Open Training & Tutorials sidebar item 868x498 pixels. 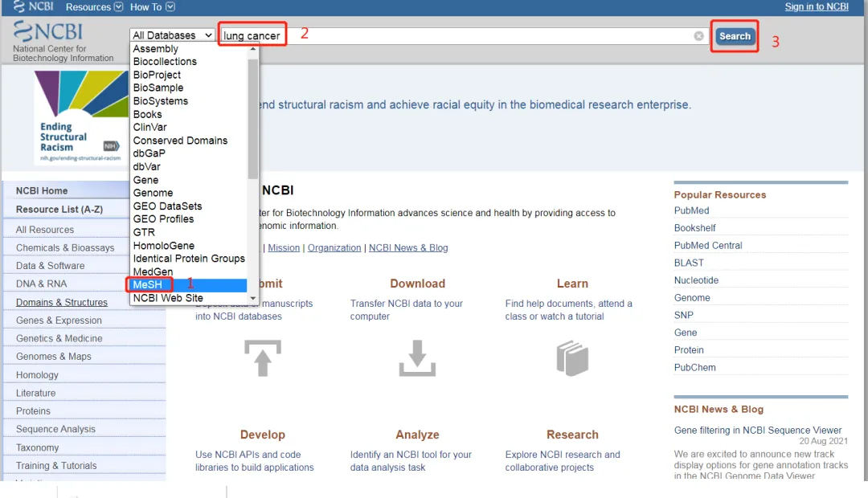56,465
